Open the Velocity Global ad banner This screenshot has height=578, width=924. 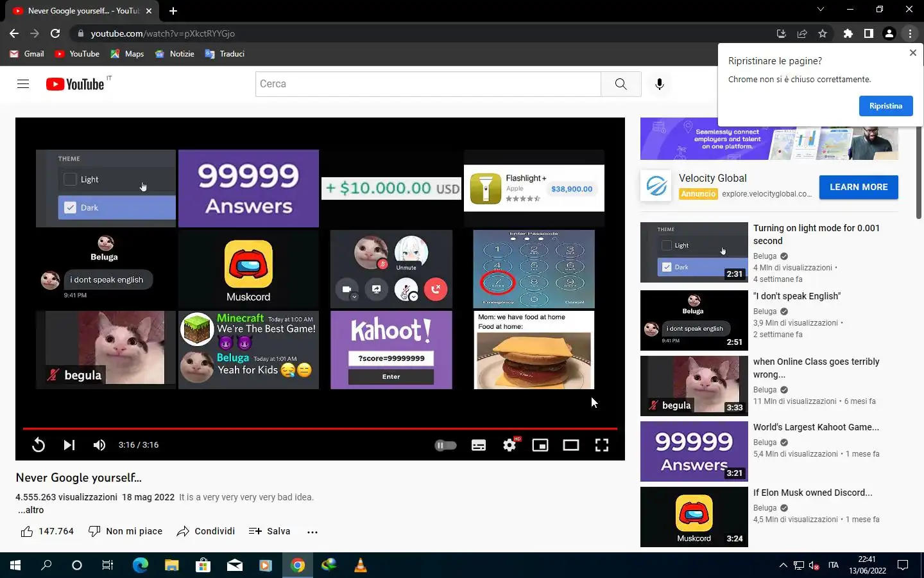point(769,139)
